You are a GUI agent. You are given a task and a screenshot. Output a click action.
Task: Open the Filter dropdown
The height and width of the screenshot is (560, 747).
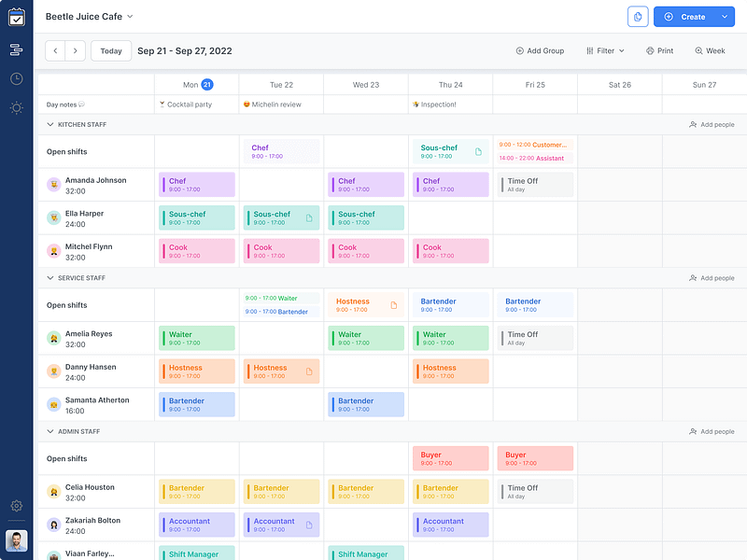tap(605, 51)
